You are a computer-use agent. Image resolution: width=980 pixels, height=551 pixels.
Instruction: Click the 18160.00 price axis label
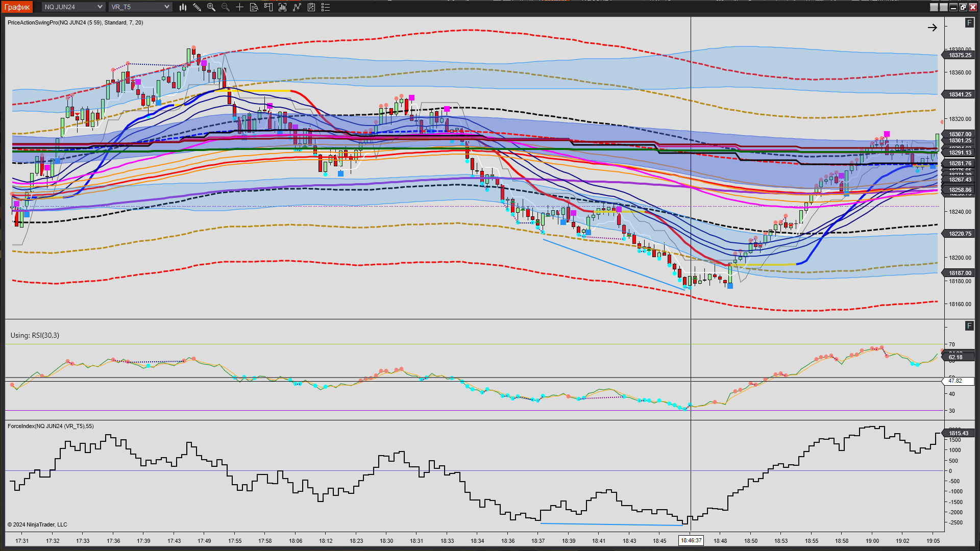click(960, 305)
